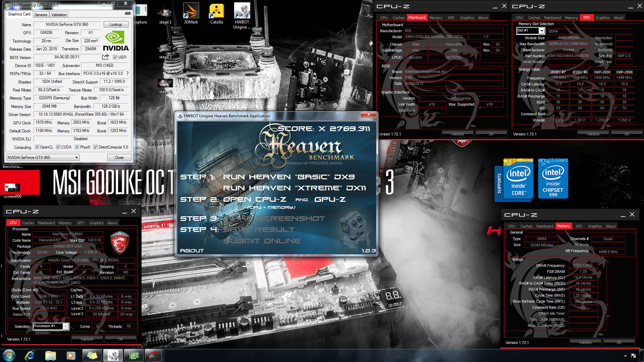644x362 pixels.
Task: Click the BIOS export share icon in GPU-Z
Action: (x=105, y=57)
